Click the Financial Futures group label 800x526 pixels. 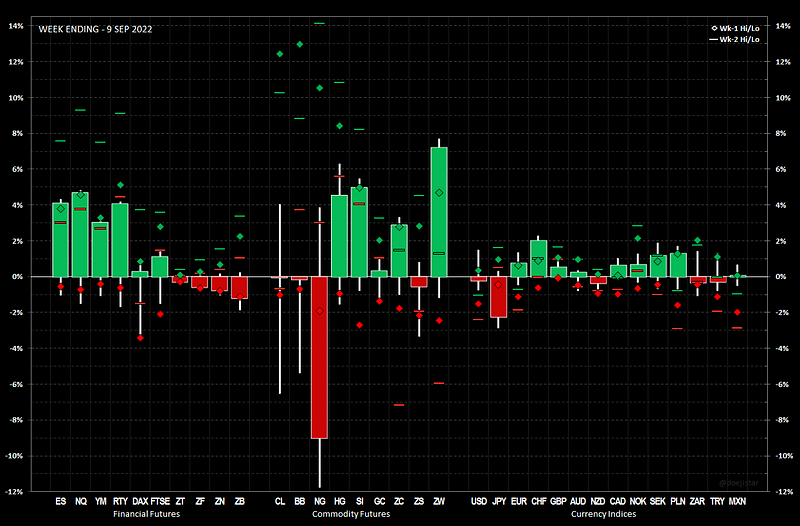(x=149, y=513)
